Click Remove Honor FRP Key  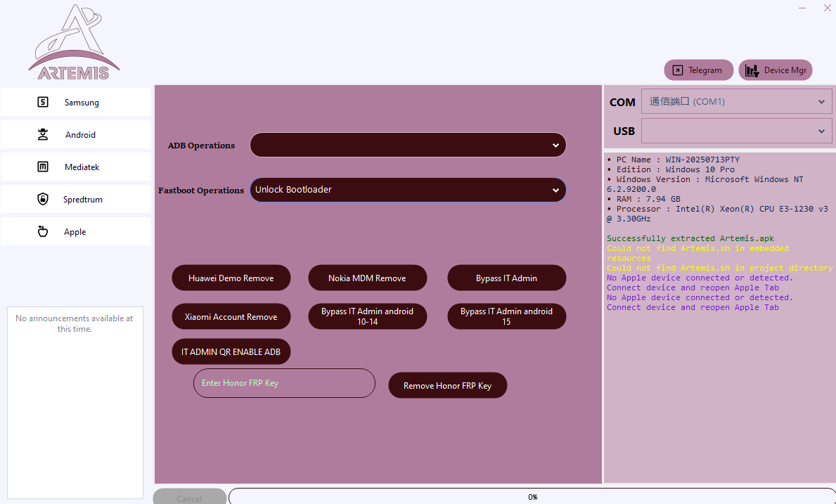point(447,385)
